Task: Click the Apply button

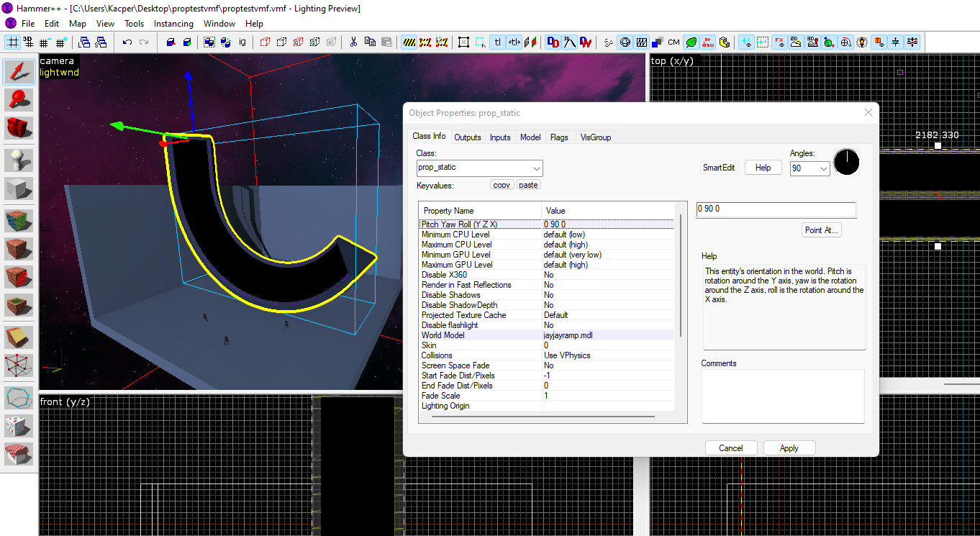Action: 789,448
